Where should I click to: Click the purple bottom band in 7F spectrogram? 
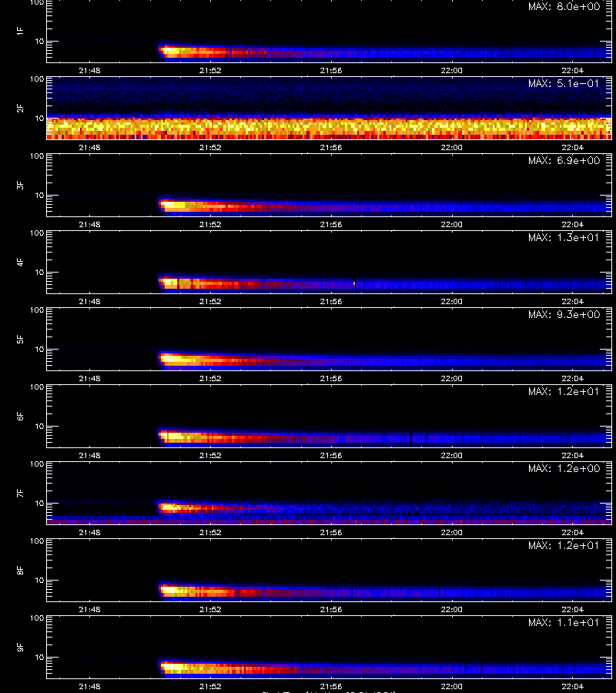tap(330, 521)
